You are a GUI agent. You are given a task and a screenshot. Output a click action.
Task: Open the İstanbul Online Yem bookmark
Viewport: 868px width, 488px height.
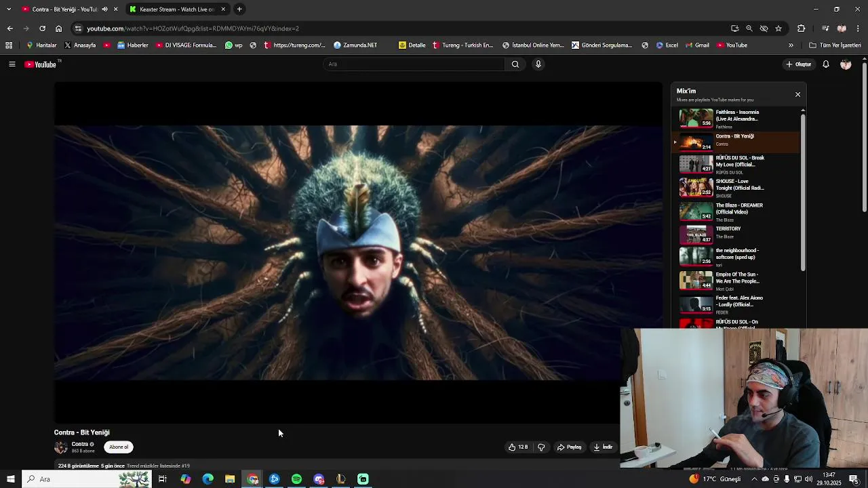[533, 45]
